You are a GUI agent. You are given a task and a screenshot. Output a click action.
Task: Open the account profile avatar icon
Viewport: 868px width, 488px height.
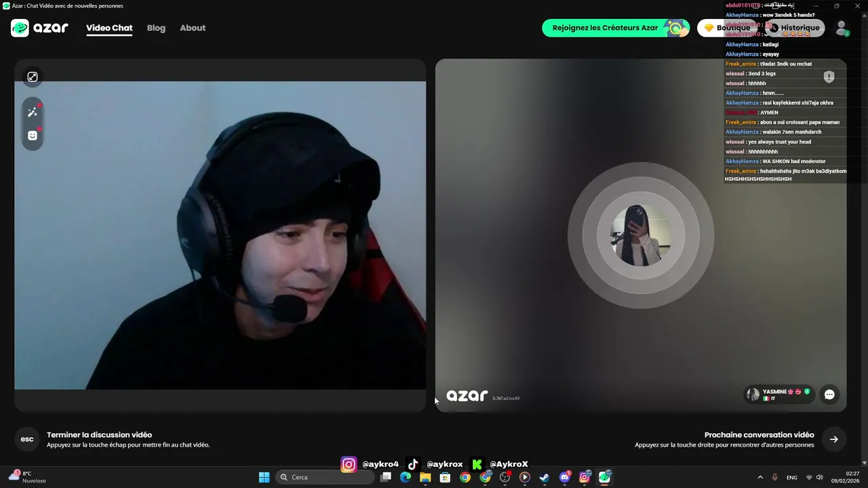point(842,28)
